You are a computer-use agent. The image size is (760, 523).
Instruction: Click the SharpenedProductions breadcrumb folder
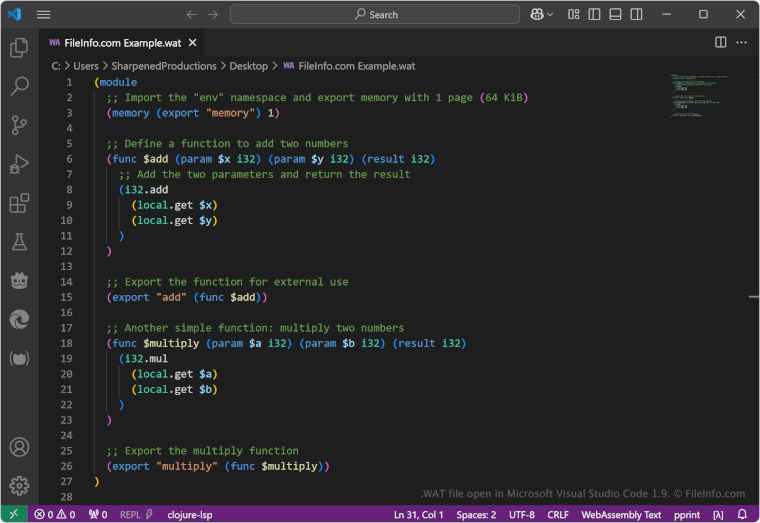(164, 66)
